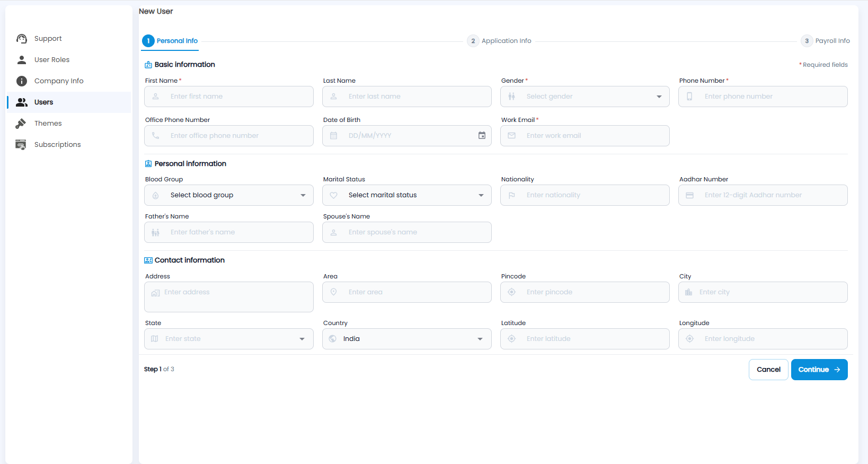This screenshot has height=464, width=868.
Task: Click the Users group icon
Action: pos(22,102)
